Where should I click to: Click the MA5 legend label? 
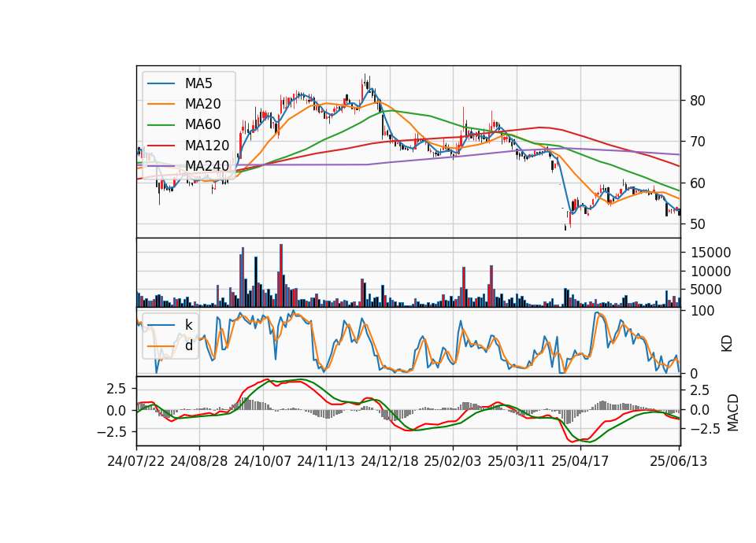pyautogui.click(x=198, y=83)
